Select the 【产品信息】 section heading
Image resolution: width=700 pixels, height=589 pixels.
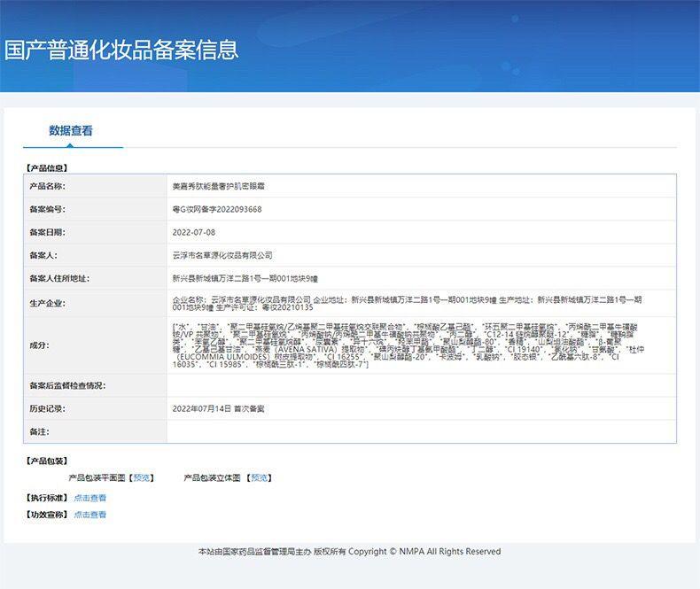click(46, 168)
